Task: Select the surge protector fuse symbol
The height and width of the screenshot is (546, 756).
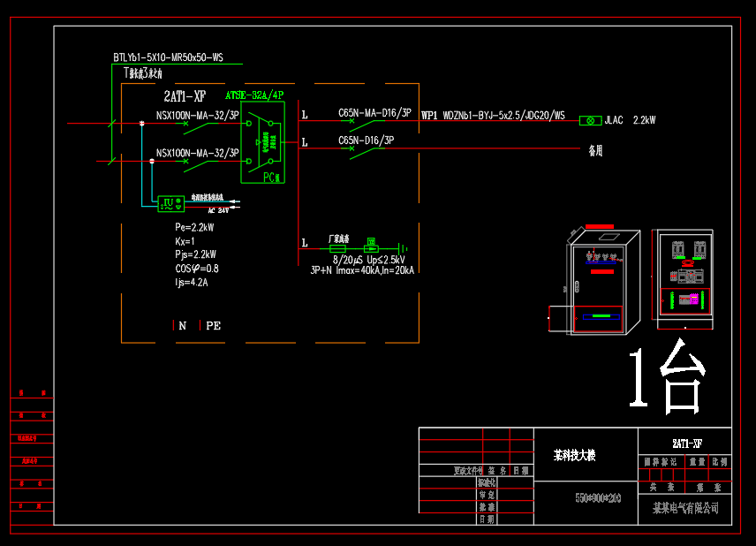Action: point(337,249)
